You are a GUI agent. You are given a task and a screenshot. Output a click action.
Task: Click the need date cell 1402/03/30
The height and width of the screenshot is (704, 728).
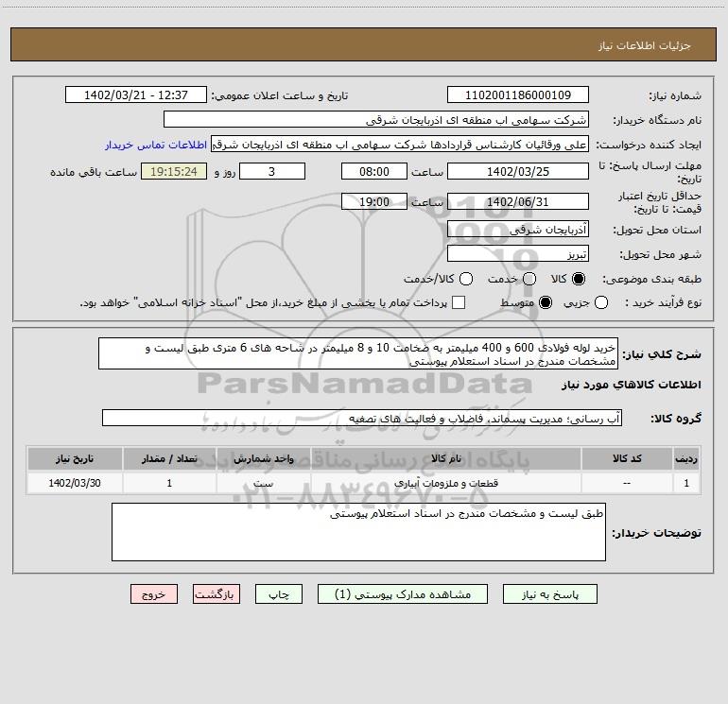[x=75, y=483]
